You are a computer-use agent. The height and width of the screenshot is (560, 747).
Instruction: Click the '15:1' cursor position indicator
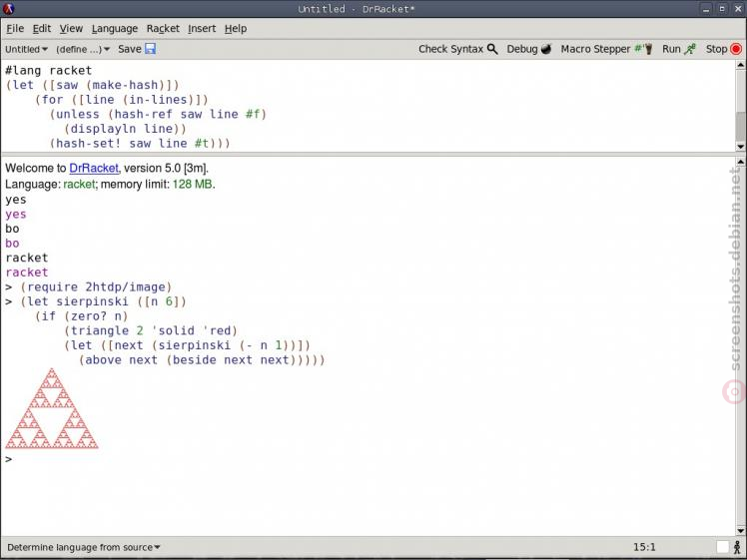[644, 548]
